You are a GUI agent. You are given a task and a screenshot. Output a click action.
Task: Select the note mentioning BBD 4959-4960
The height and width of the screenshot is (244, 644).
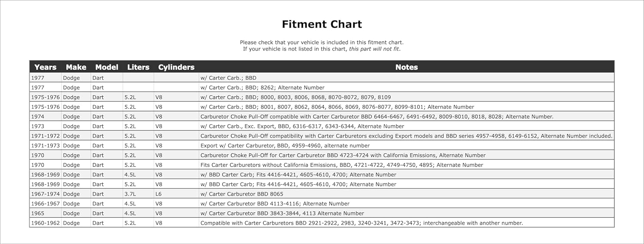(x=285, y=146)
